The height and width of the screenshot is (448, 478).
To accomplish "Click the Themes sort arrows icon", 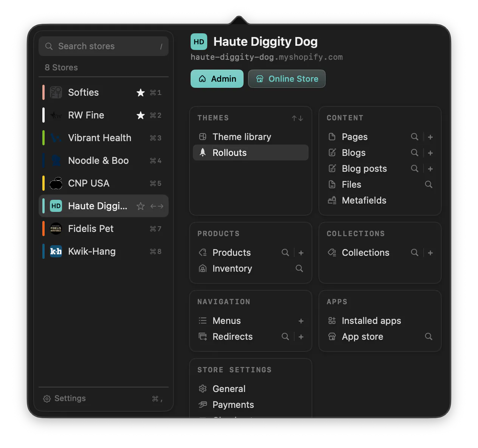I will tap(297, 118).
